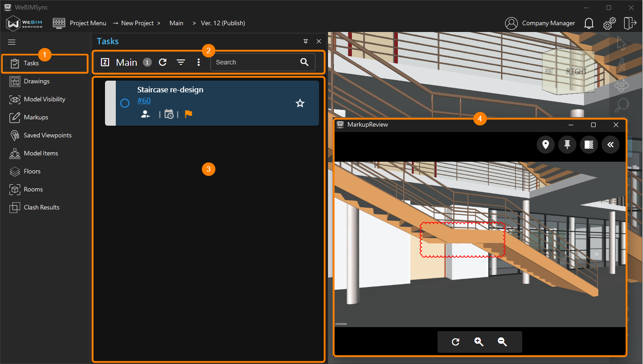643x364 pixels.
Task: Open the Clash Results panel icon
Action: coord(15,207)
